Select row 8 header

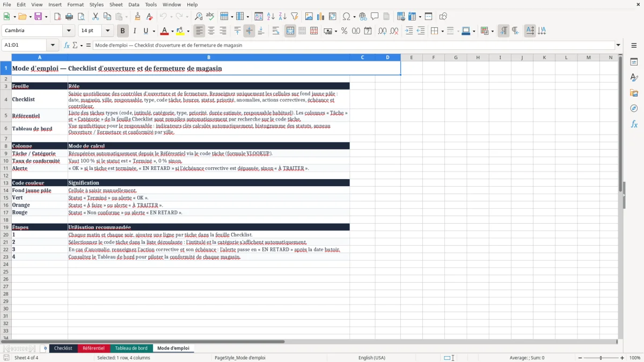click(x=6, y=146)
